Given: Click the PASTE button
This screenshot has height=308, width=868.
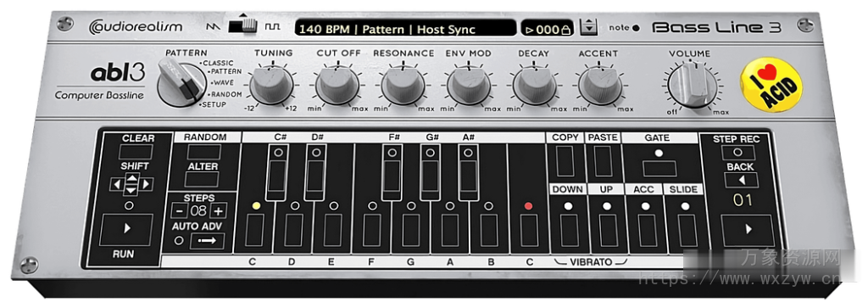Looking at the screenshot, I should pyautogui.click(x=603, y=162).
